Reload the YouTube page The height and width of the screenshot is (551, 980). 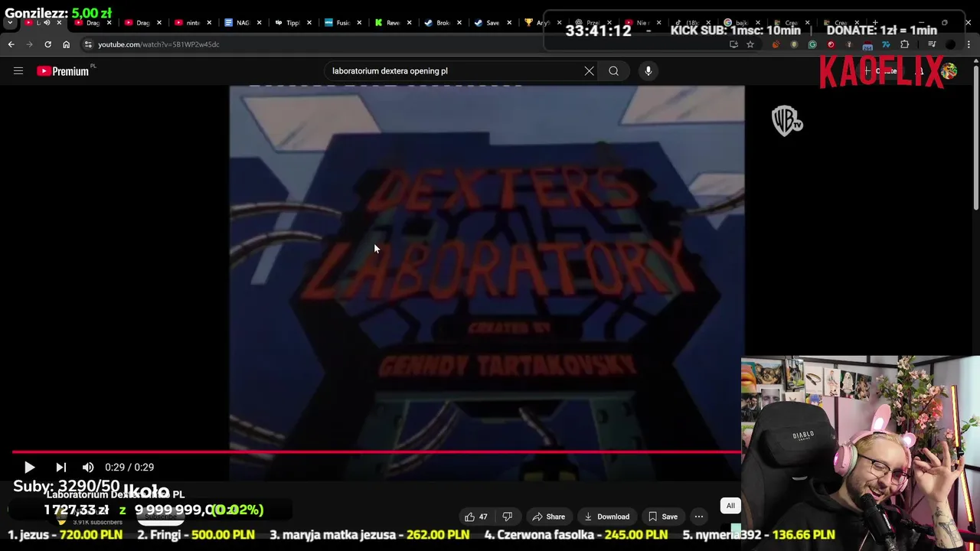[47, 44]
